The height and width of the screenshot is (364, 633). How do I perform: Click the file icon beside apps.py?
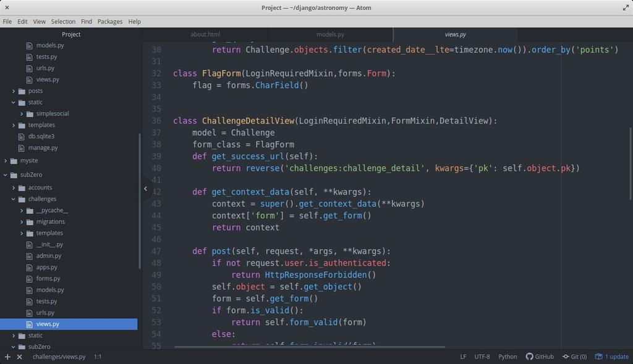(x=29, y=268)
